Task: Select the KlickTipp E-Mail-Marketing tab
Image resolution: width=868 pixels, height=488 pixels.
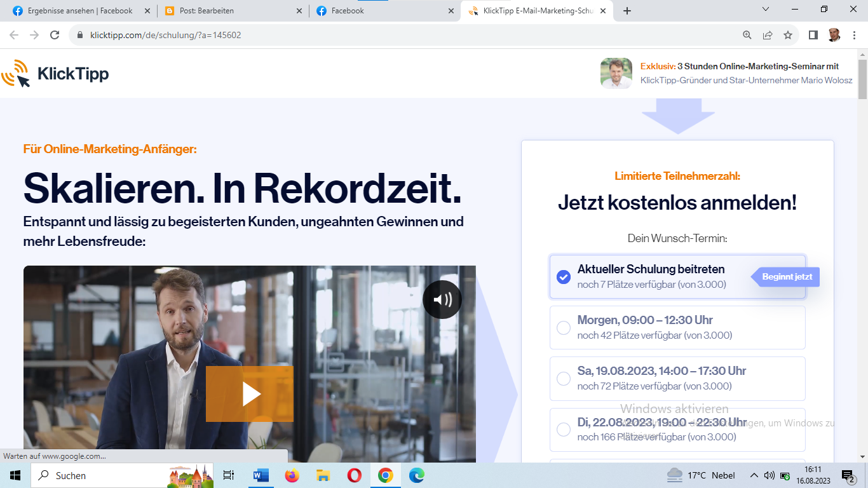Action: coord(537,11)
